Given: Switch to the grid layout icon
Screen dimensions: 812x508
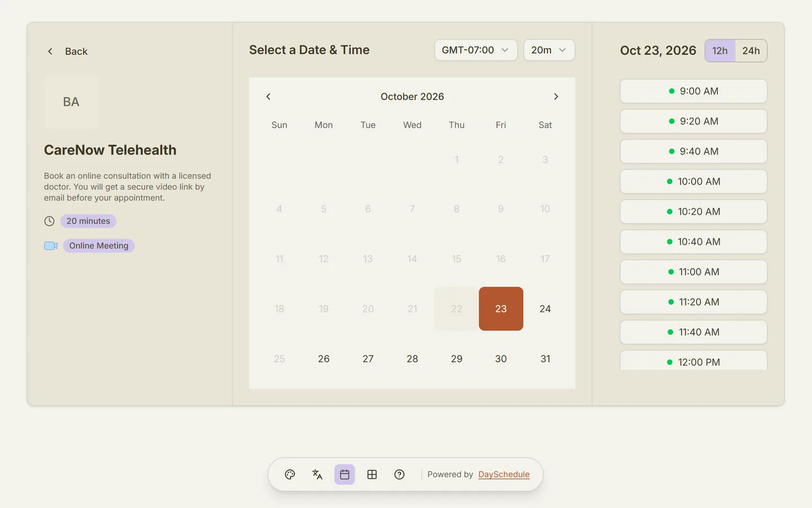Looking at the screenshot, I should [x=372, y=475].
